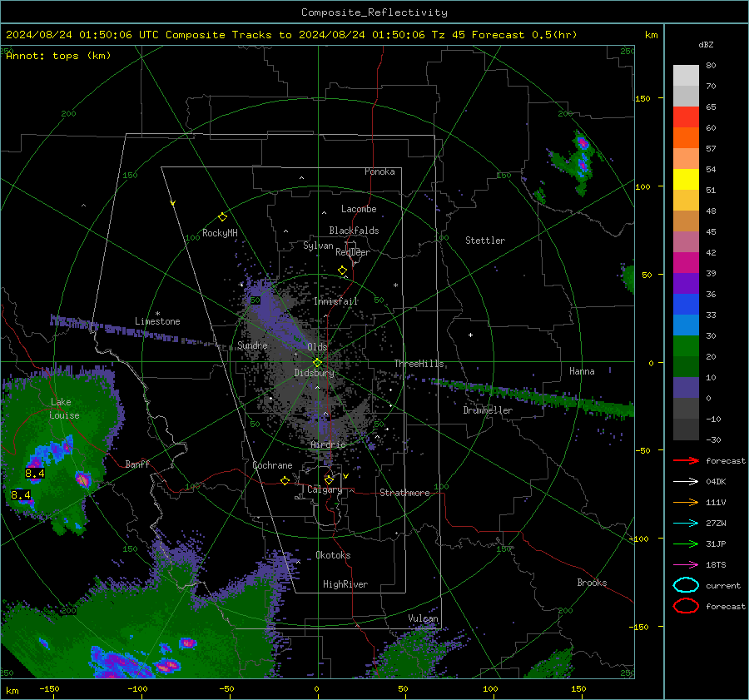
Task: Click the Limestone label
Action: (x=157, y=321)
